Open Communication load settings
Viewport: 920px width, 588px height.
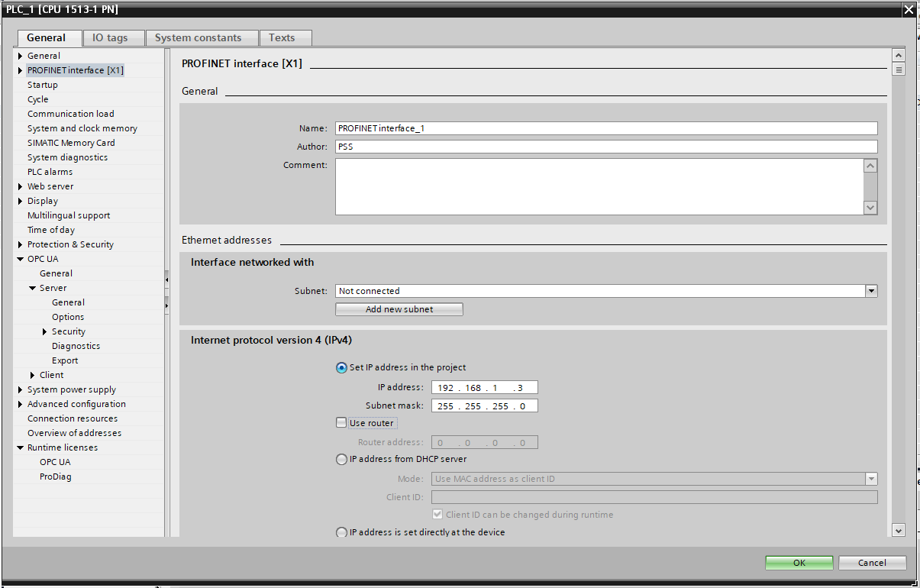click(71, 114)
